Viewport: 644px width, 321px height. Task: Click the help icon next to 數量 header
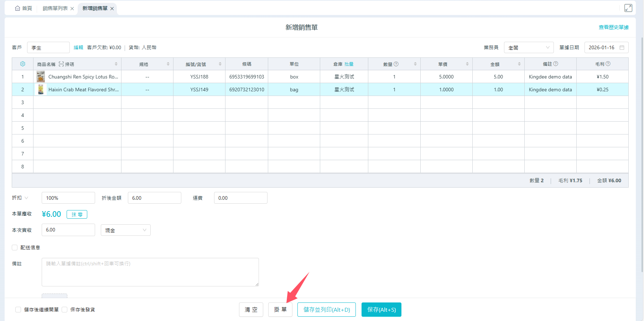(396, 64)
